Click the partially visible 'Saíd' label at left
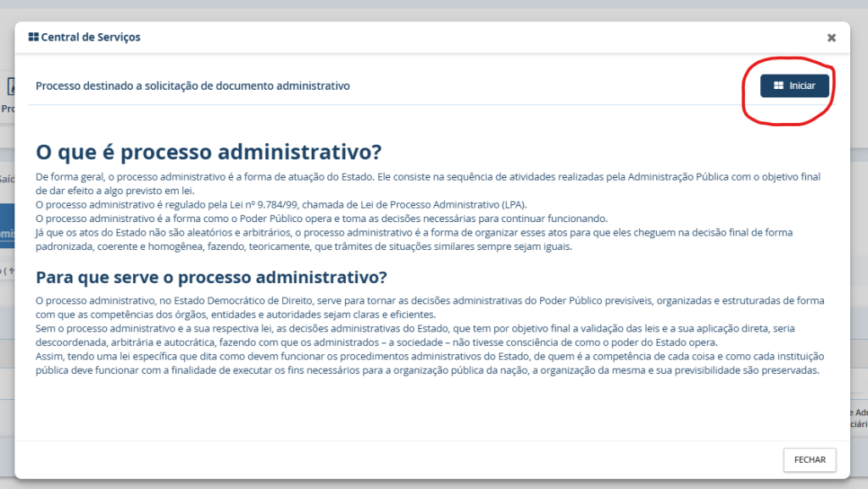Image resolution: width=868 pixels, height=489 pixels. coord(7,179)
